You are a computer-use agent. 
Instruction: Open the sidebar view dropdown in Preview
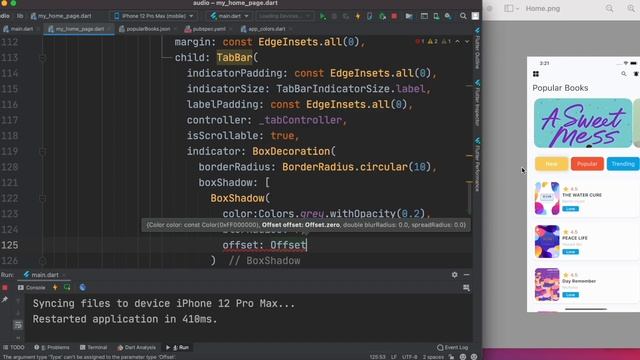click(511, 8)
